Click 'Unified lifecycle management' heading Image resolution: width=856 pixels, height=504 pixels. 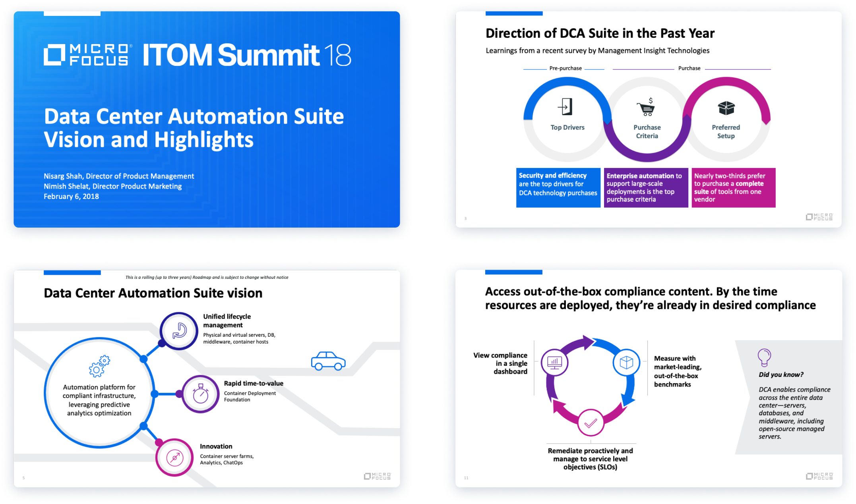[227, 321]
